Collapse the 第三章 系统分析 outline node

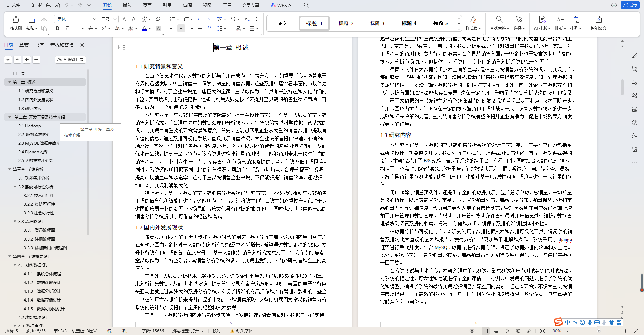click(x=10, y=169)
